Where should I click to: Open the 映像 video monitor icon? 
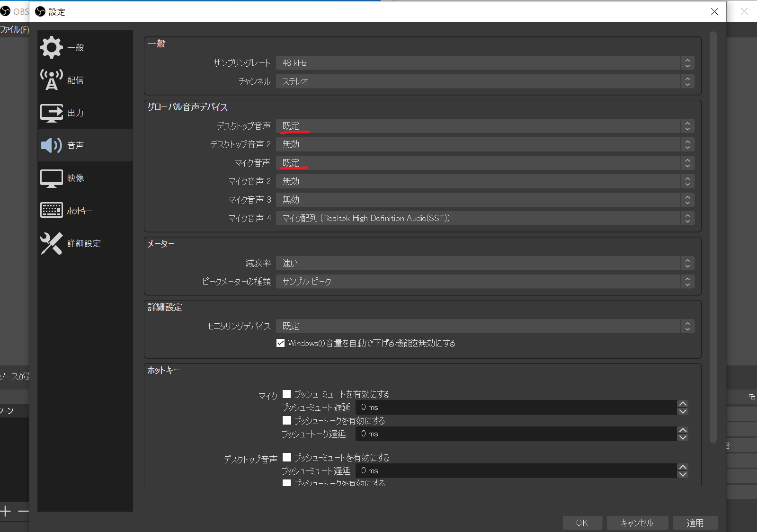pyautogui.click(x=51, y=178)
